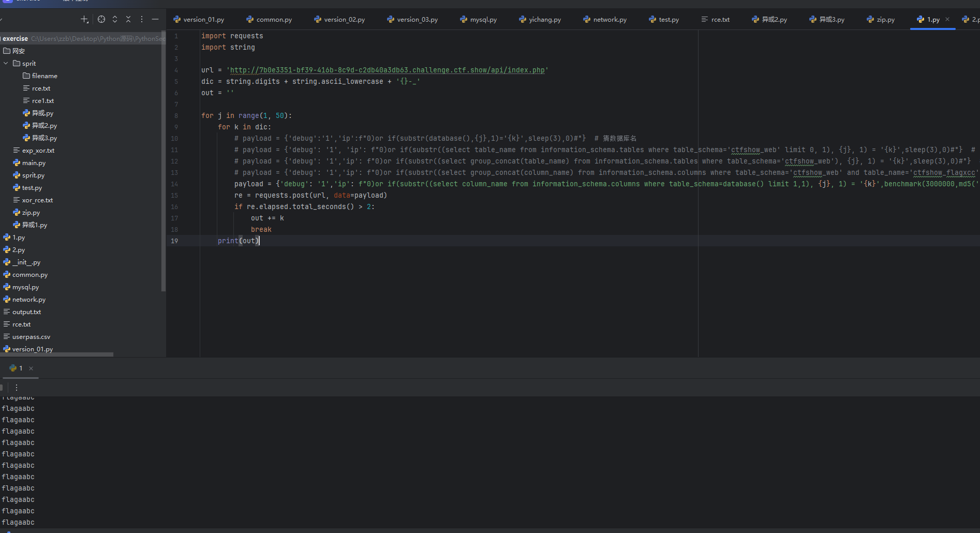The width and height of the screenshot is (980, 533).
Task: Select opened file crosshair locate icon
Action: click(101, 19)
